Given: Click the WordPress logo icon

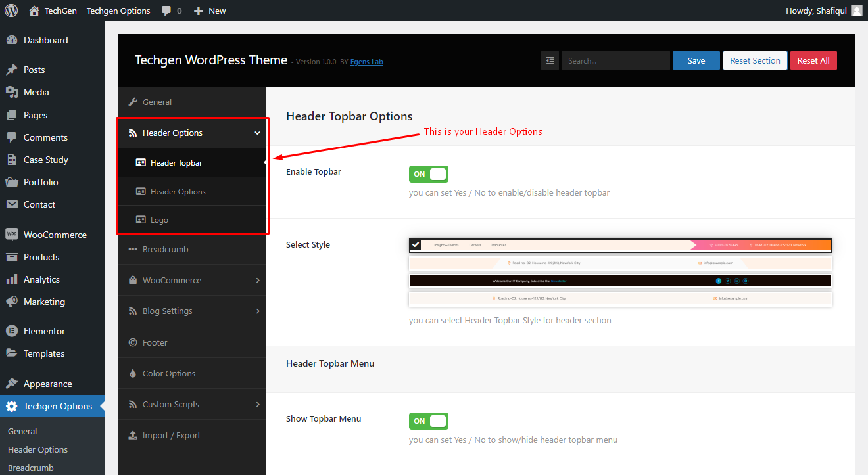Looking at the screenshot, I should point(11,11).
